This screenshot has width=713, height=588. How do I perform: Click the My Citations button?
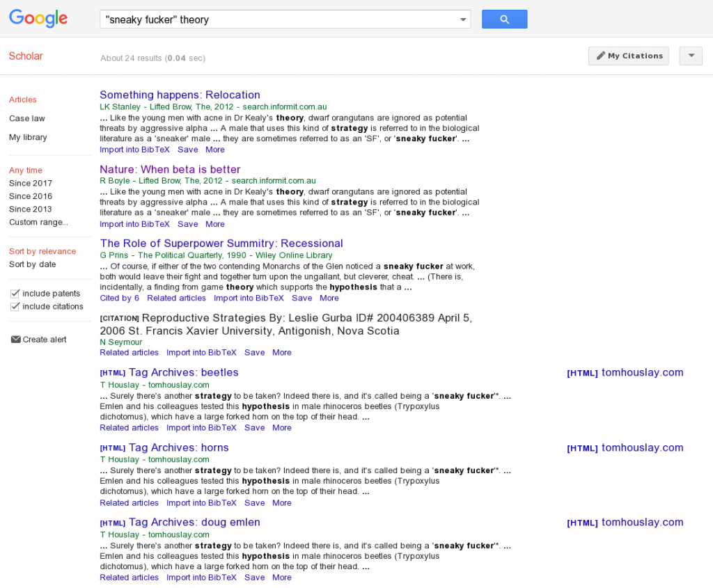[x=629, y=56]
